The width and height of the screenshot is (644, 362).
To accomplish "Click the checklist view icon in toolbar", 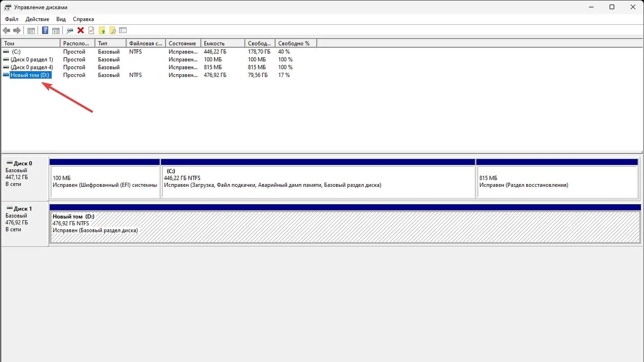I will [x=123, y=30].
